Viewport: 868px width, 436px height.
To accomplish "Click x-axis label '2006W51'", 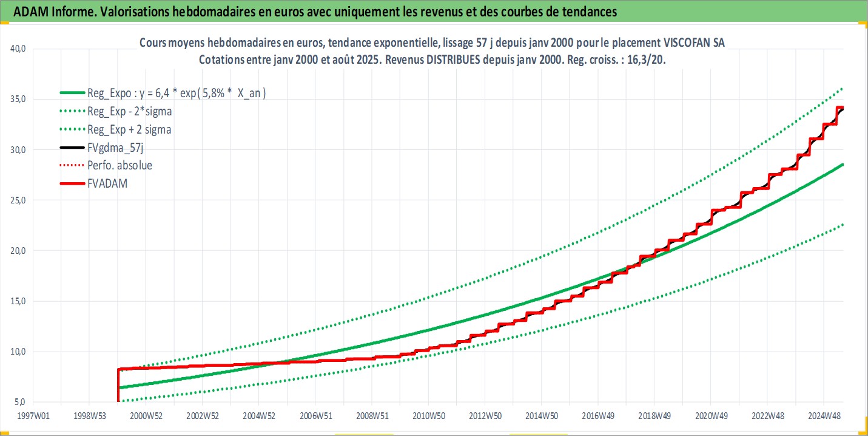I will [x=315, y=416].
